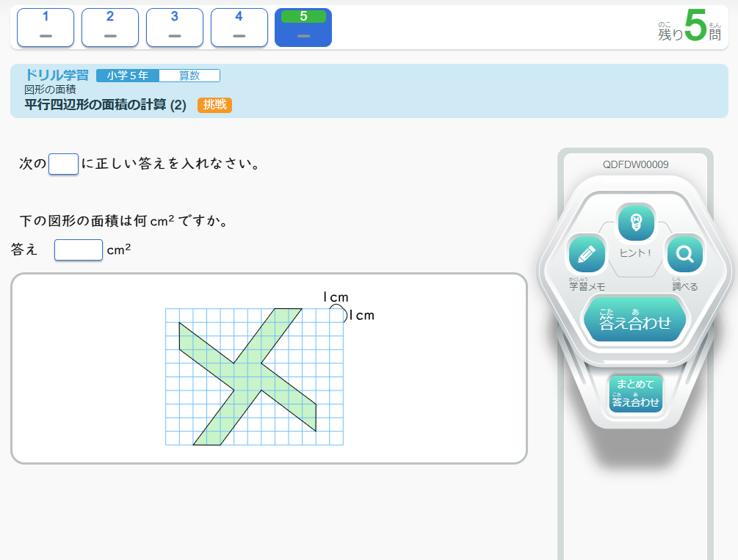The image size is (738, 560).
Task: Click the answer input box before cm²
Action: coord(79,250)
